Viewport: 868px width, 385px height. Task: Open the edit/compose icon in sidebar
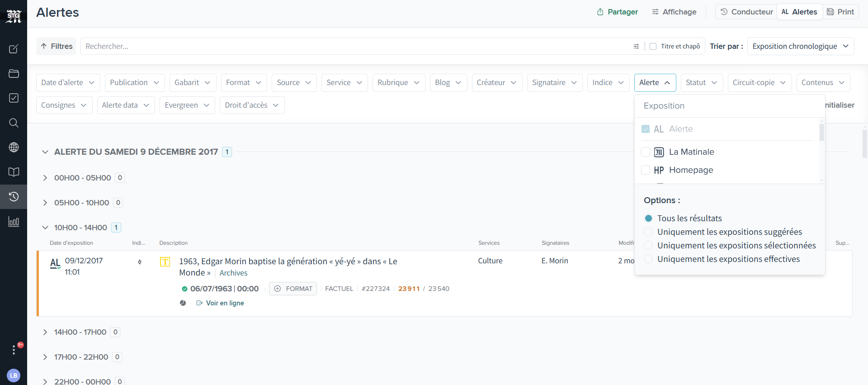click(x=14, y=49)
